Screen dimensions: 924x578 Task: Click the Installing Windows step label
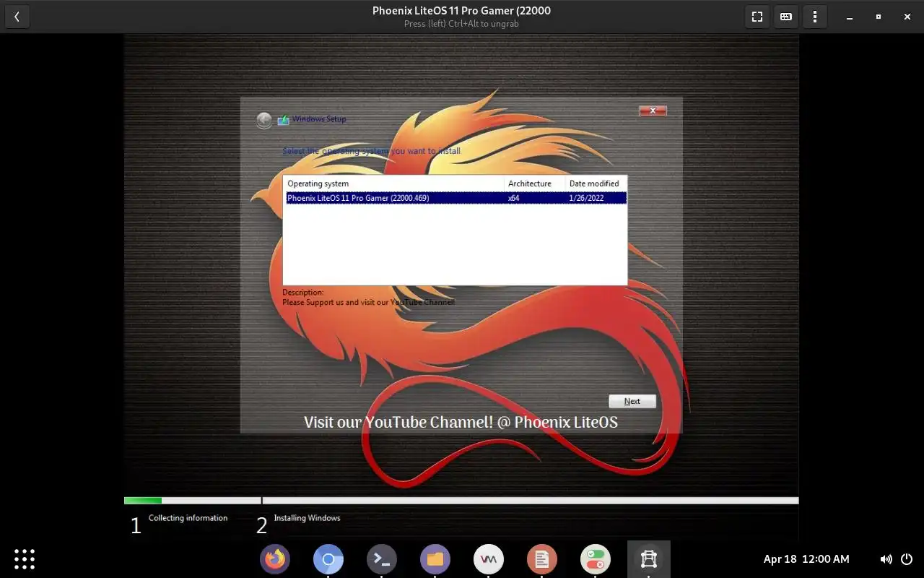(x=307, y=518)
